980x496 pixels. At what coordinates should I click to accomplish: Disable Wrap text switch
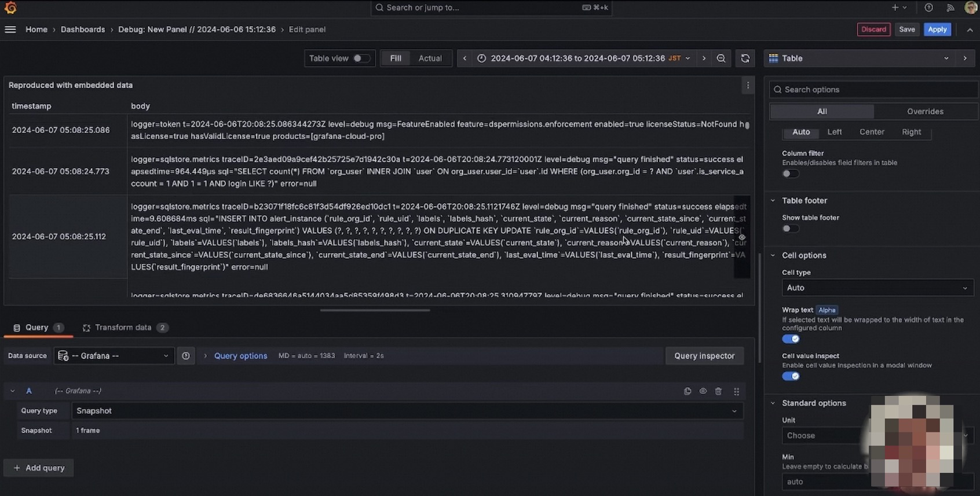791,339
